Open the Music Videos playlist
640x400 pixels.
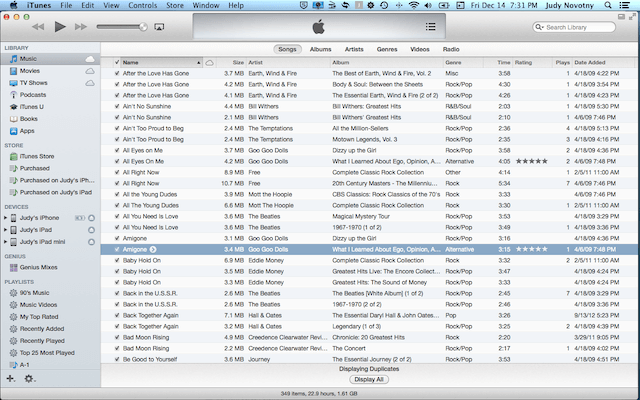pos(38,305)
